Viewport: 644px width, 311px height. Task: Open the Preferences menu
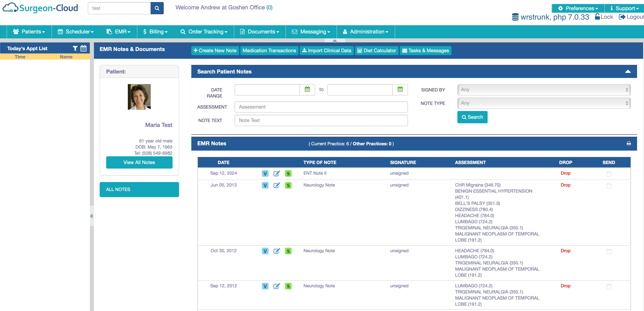[577, 8]
